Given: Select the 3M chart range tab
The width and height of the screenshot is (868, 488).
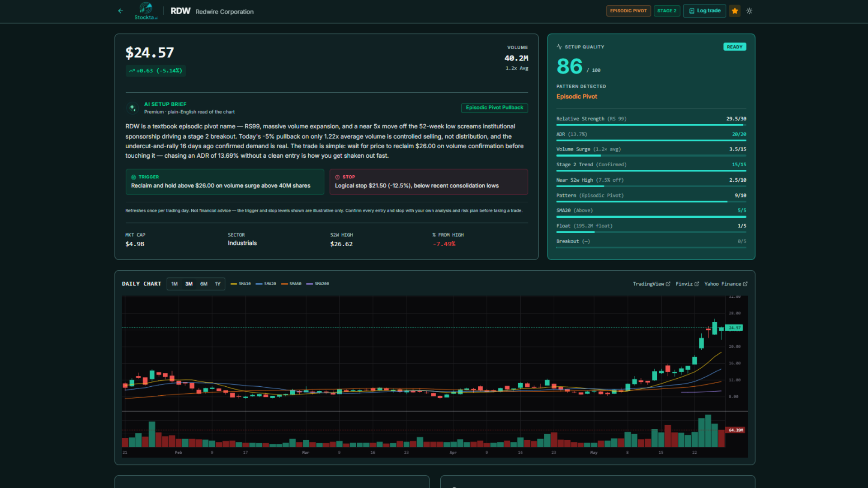Looking at the screenshot, I should click(189, 284).
